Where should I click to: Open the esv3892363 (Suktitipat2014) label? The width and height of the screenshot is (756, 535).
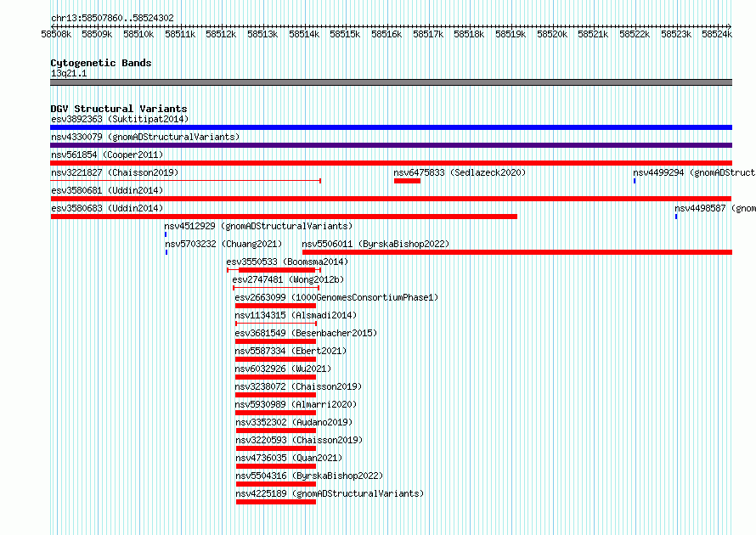coord(120,119)
